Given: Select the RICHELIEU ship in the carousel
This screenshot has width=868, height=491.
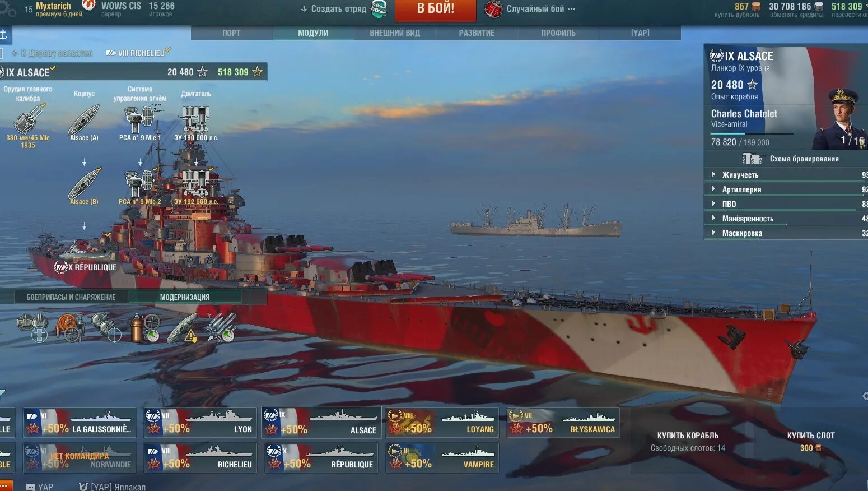Looking at the screenshot, I should (200, 458).
